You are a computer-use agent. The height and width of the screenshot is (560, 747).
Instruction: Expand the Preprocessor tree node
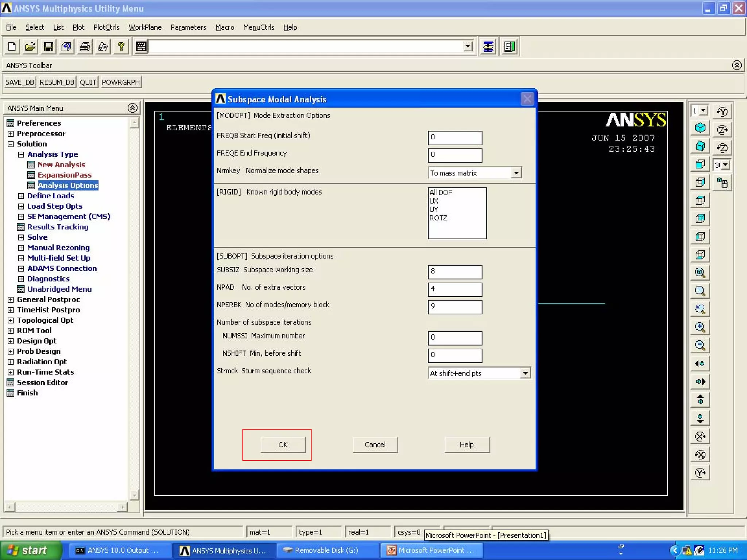(x=11, y=134)
